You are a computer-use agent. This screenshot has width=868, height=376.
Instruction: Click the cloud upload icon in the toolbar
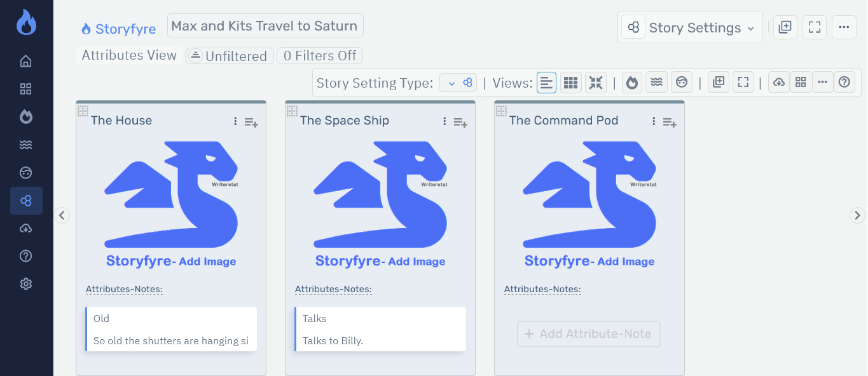click(778, 82)
